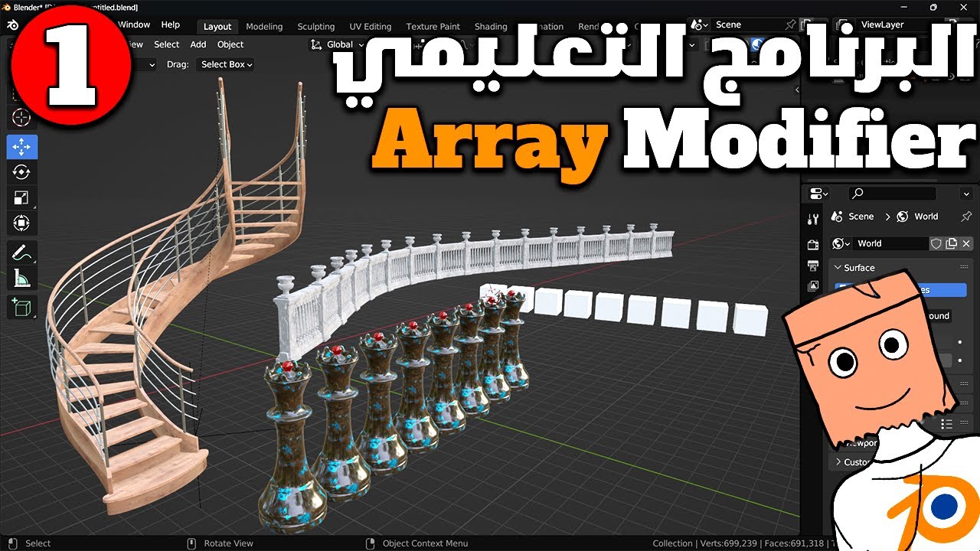Open the View Layer properties tab
980x551 pixels.
(813, 285)
